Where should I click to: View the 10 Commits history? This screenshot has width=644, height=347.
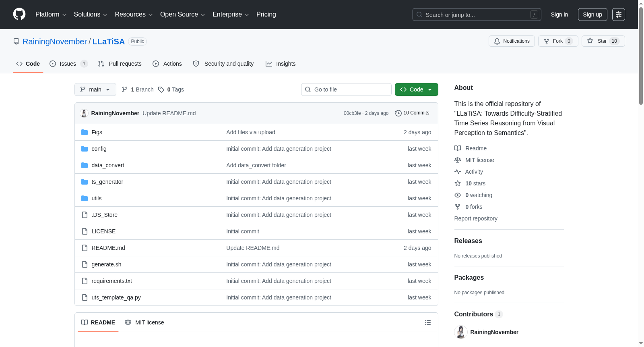click(x=412, y=113)
